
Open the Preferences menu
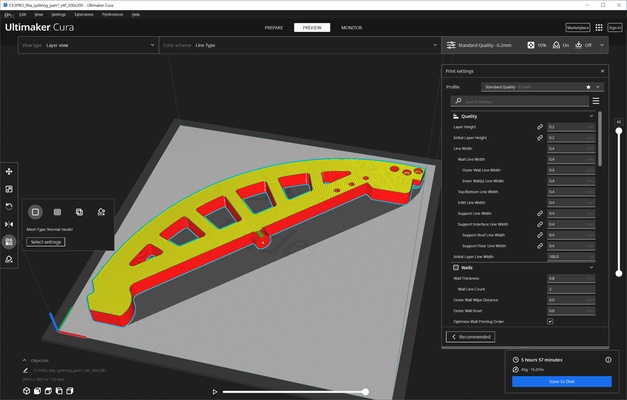(x=112, y=14)
